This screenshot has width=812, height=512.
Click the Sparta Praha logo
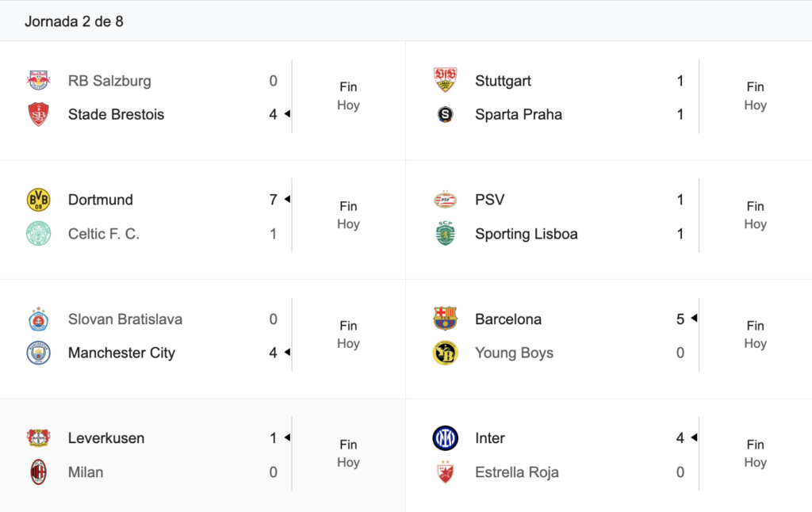pos(446,114)
